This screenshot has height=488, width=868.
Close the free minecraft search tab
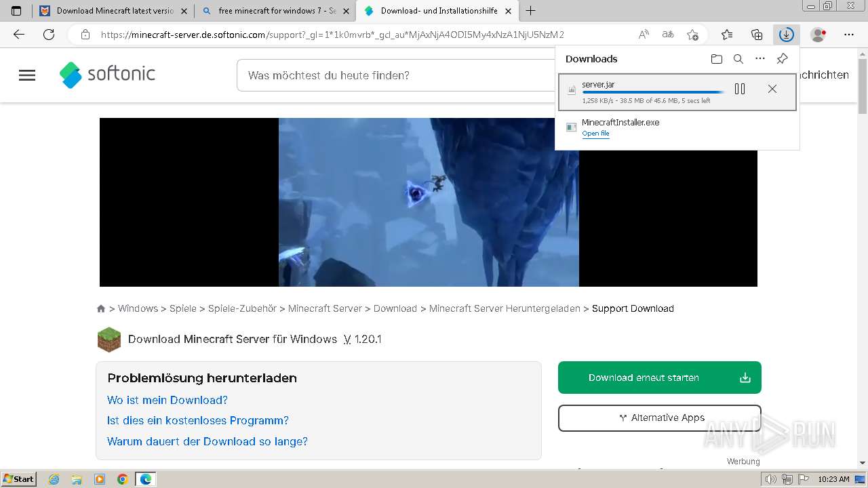pos(346,11)
